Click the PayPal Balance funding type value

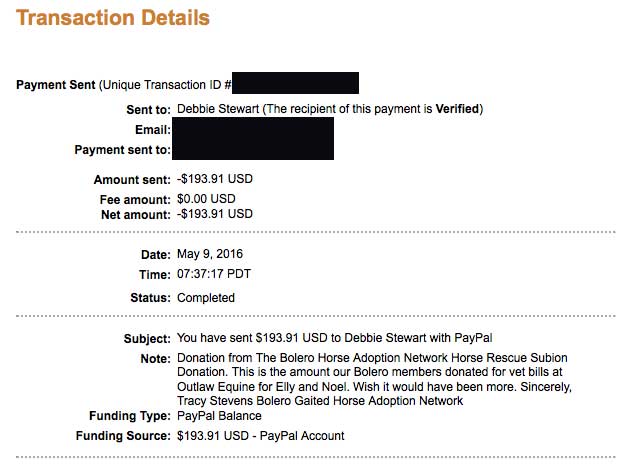pyautogui.click(x=219, y=416)
